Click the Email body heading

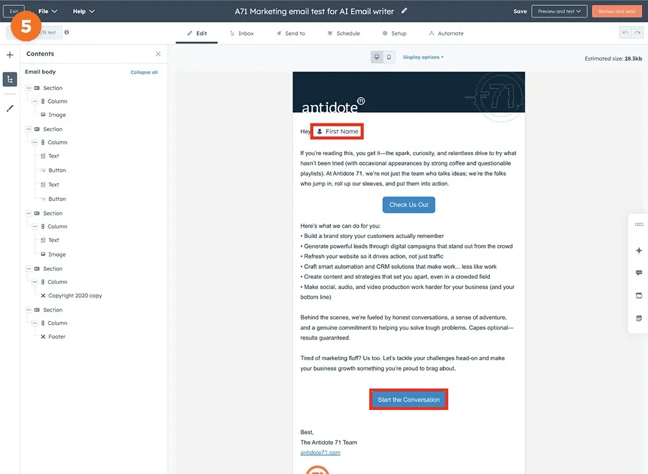40,72
